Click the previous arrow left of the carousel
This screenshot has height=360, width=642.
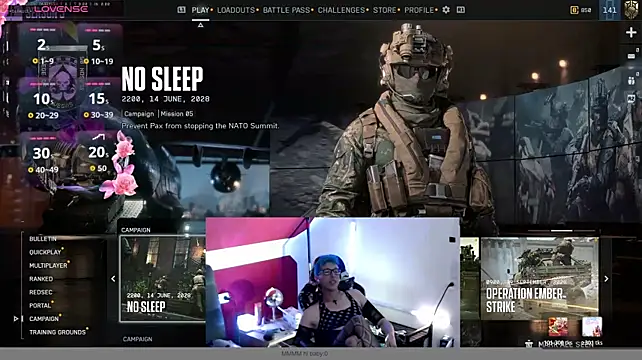tap(113, 278)
